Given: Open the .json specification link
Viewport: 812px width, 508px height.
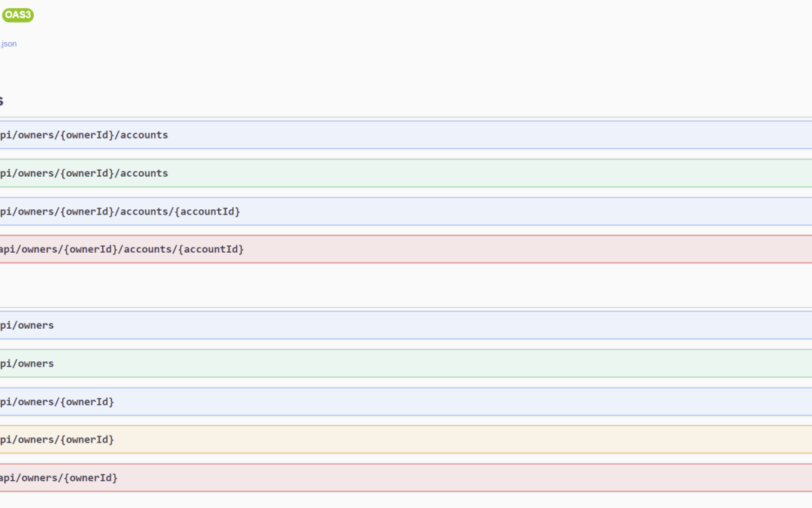Looking at the screenshot, I should (8, 44).
